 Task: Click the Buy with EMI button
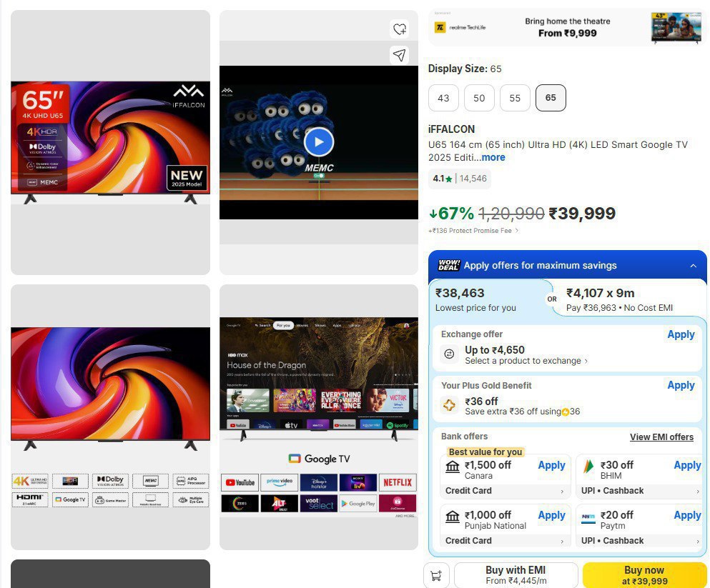pyautogui.click(x=516, y=575)
